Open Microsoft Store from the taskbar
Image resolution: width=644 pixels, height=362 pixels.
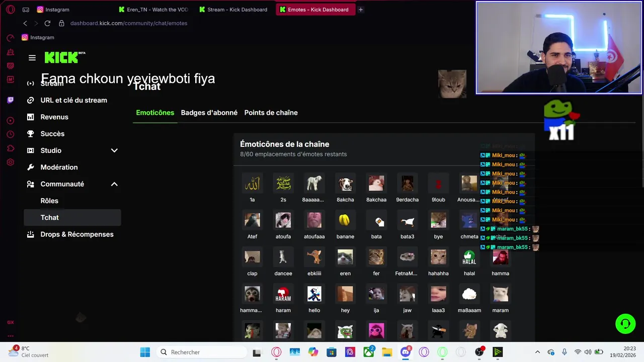tap(332, 352)
